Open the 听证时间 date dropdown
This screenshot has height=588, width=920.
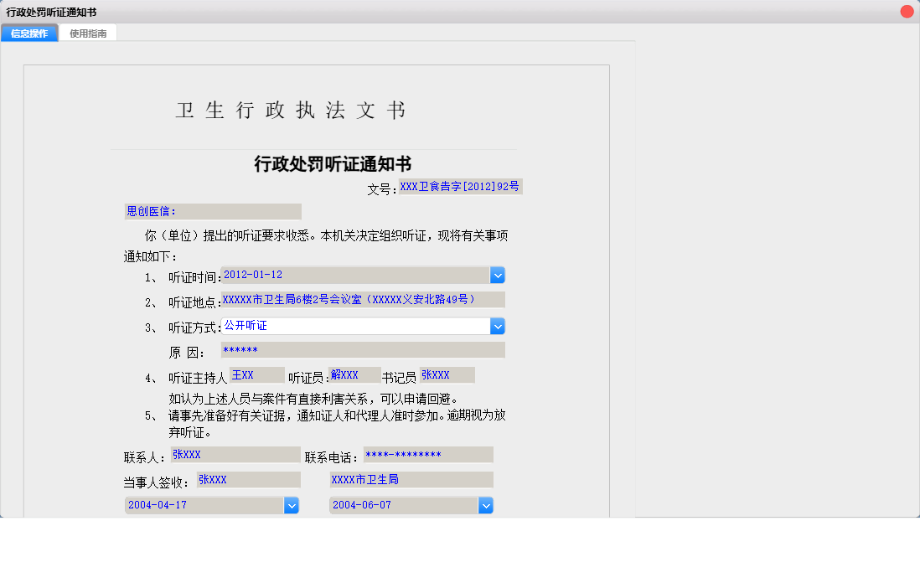click(x=498, y=275)
